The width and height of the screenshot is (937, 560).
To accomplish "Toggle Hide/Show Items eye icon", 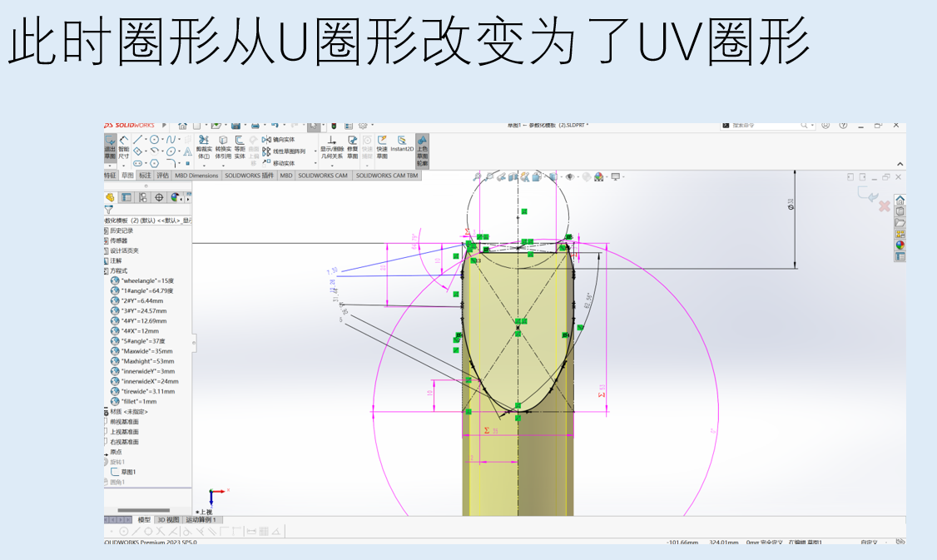I will (569, 177).
